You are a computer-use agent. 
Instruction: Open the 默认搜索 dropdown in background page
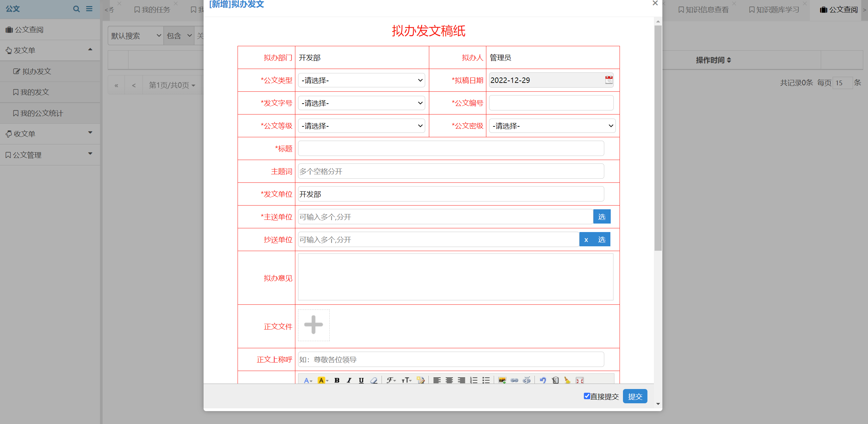point(136,36)
